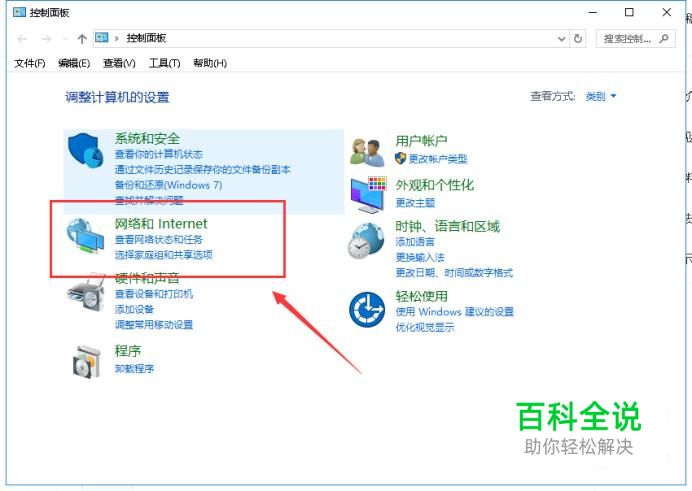This screenshot has height=491, width=692.
Task: Minimize the Control Panel window
Action: pos(592,12)
